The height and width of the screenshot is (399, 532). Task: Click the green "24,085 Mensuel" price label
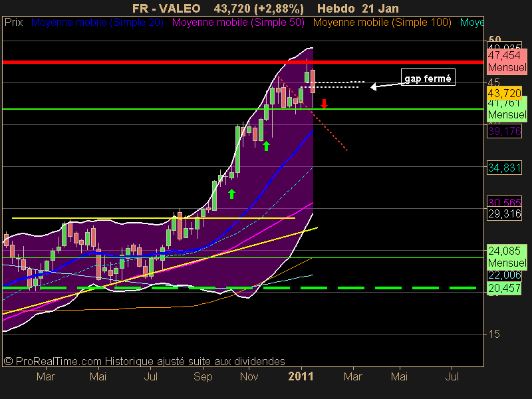(507, 257)
